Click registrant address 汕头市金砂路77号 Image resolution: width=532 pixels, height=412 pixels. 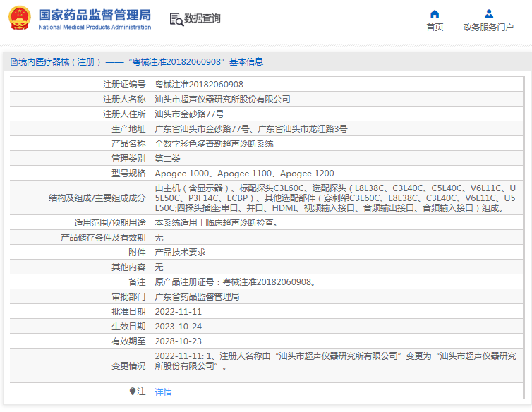[x=189, y=114]
